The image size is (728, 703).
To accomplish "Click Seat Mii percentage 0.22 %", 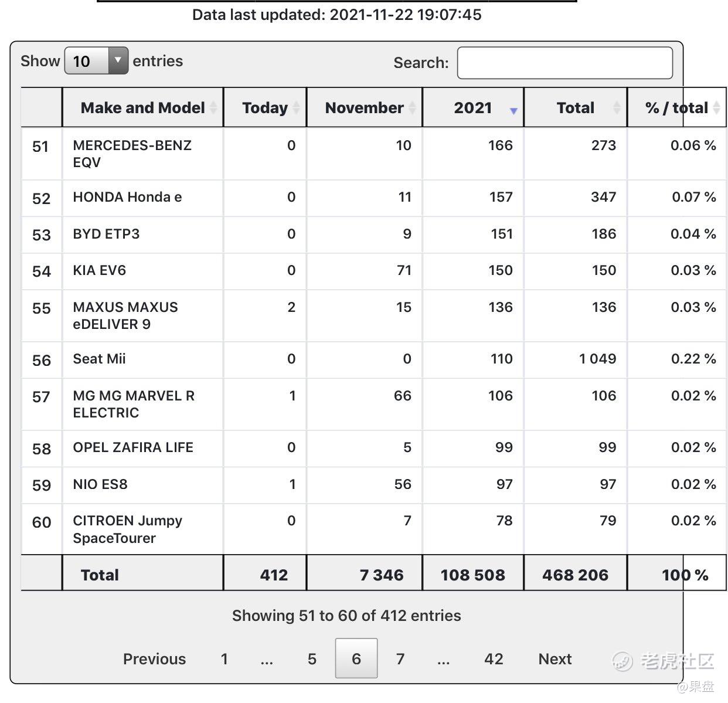I will (693, 359).
